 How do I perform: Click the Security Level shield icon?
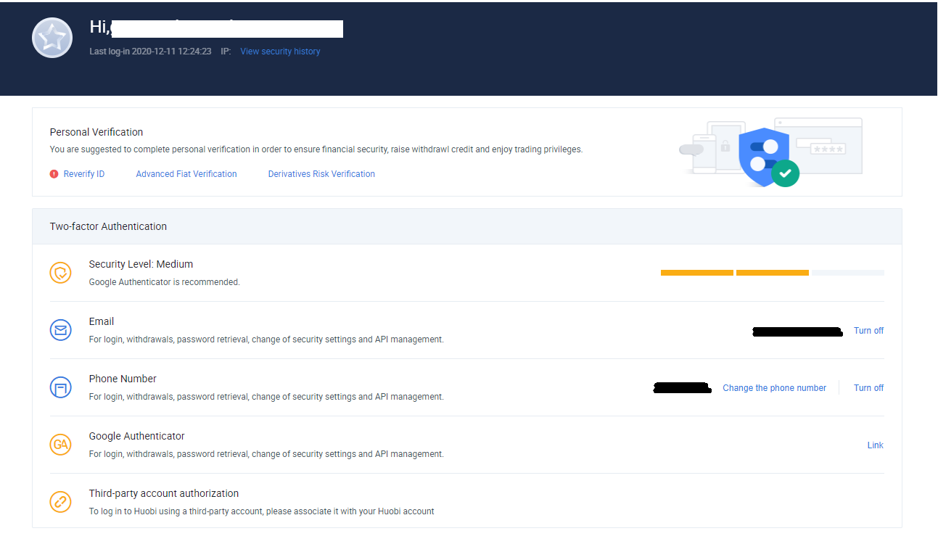(x=61, y=273)
